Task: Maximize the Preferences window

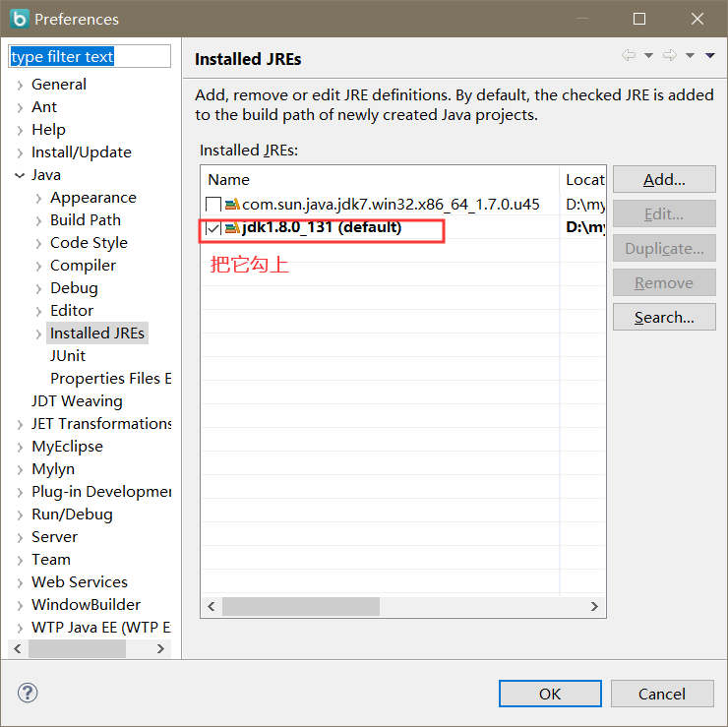Action: click(639, 19)
